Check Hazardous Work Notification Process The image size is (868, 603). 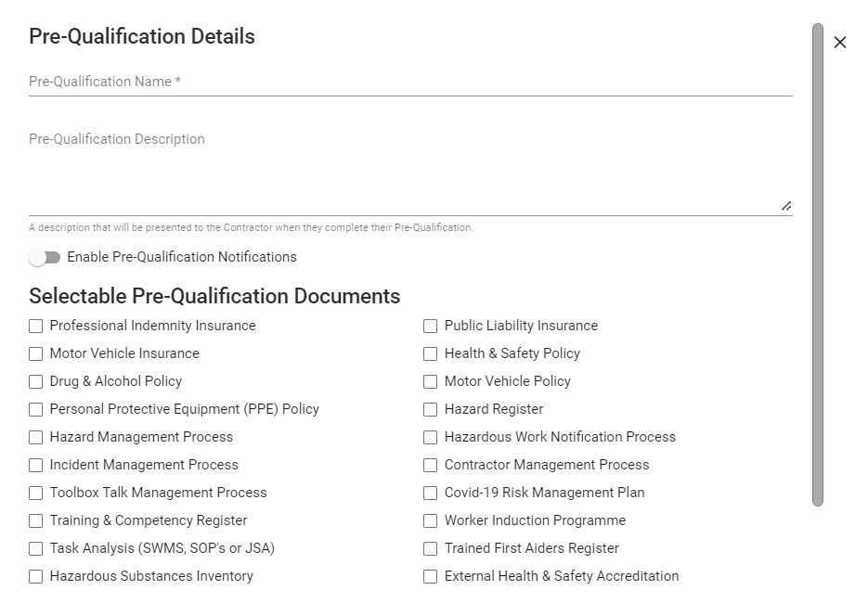(430, 437)
